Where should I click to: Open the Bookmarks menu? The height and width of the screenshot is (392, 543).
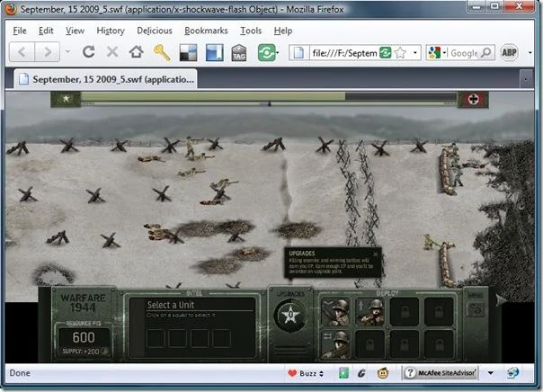[x=206, y=31]
